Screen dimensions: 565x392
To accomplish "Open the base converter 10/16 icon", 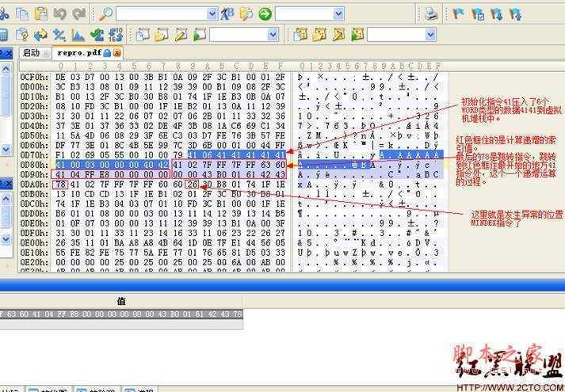I will coord(116,35).
